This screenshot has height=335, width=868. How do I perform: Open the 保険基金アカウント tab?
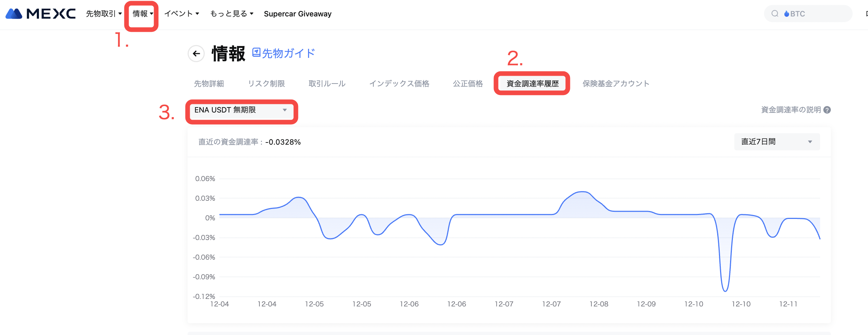616,84
